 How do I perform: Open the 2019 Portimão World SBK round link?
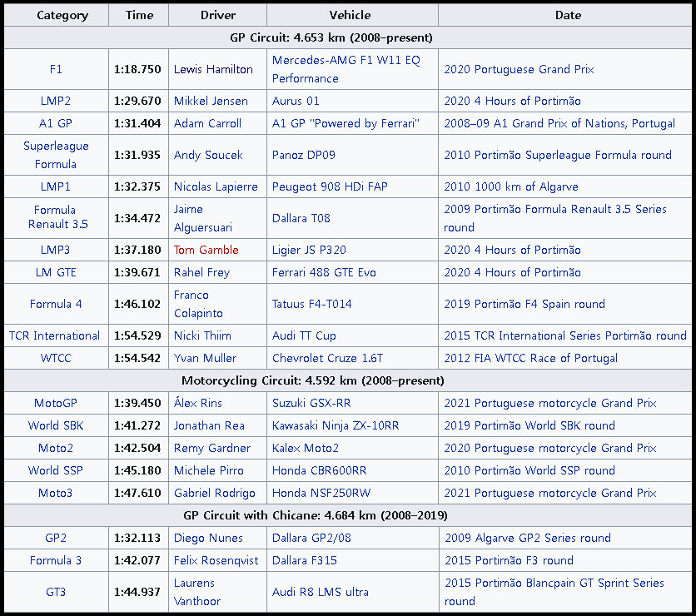tap(529, 425)
